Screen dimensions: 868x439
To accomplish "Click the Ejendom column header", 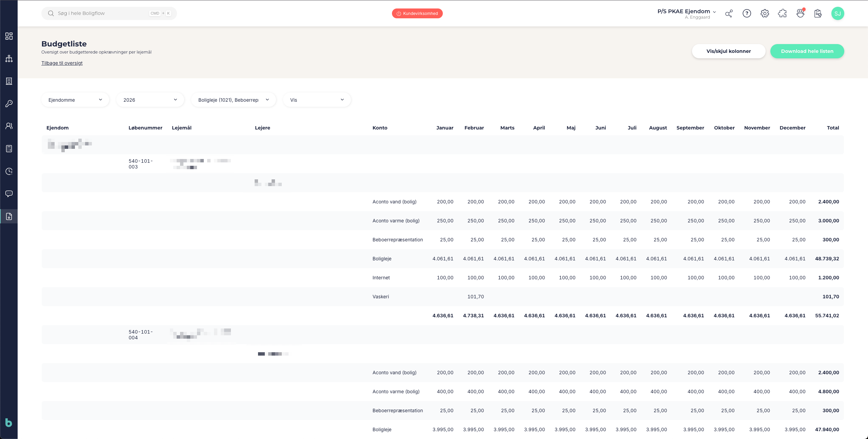I will pos(58,128).
